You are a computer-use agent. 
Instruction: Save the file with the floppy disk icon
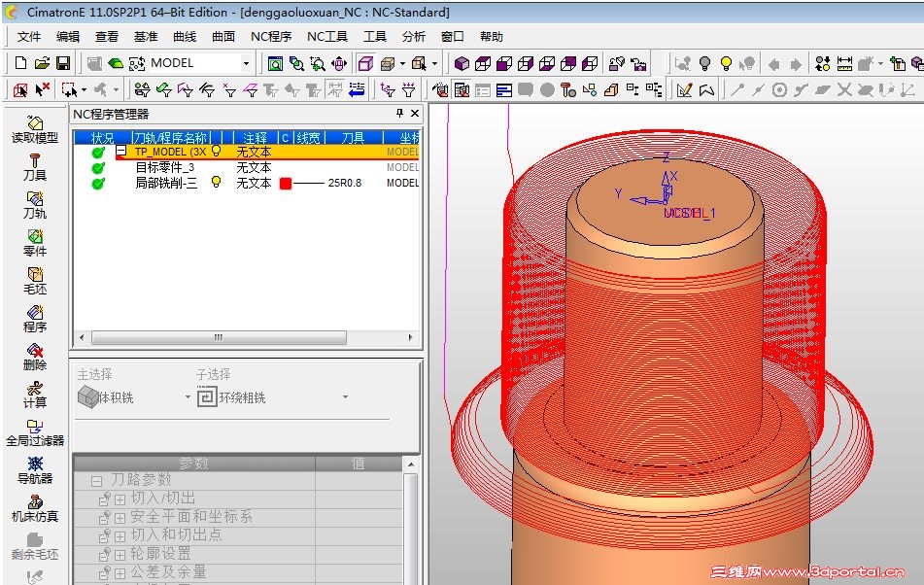coord(63,63)
